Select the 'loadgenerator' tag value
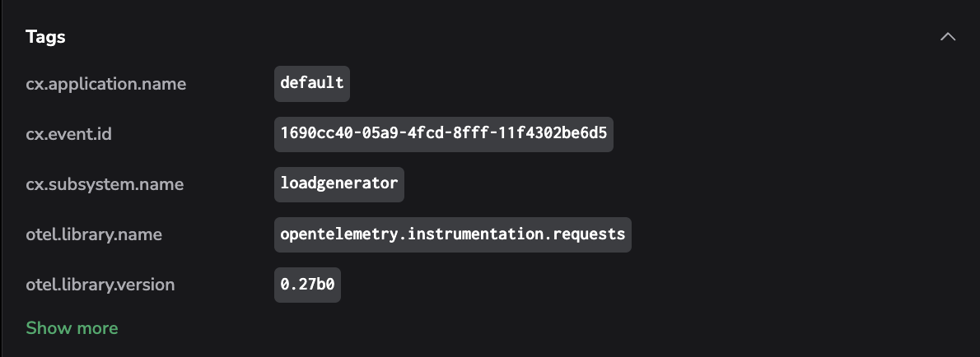Screen dimensions: 980x357 (x=338, y=184)
